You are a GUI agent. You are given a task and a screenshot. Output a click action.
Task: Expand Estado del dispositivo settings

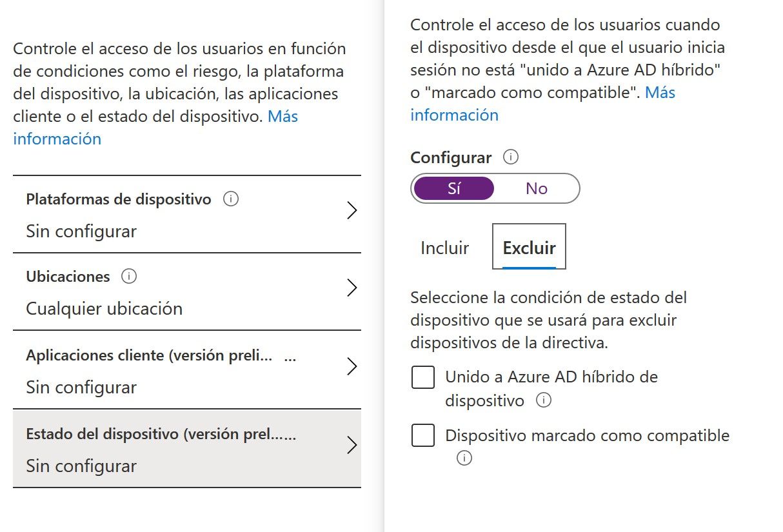(352, 445)
